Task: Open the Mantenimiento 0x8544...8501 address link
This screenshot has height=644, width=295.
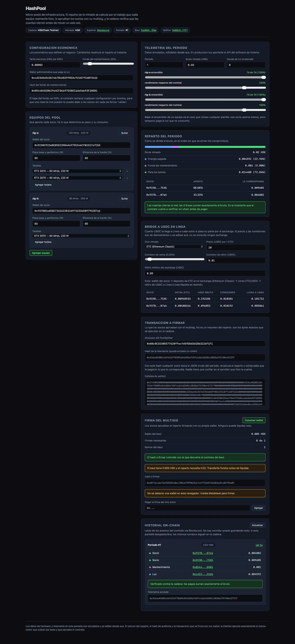Action: pos(203,567)
